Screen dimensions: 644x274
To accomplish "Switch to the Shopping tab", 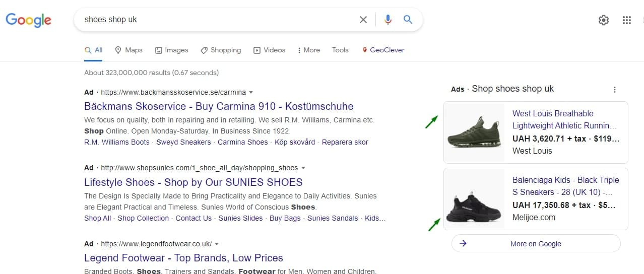I will click(x=221, y=50).
